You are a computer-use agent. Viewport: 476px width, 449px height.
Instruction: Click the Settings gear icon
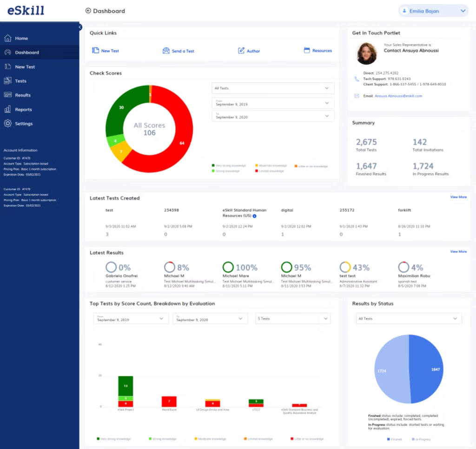click(x=7, y=124)
